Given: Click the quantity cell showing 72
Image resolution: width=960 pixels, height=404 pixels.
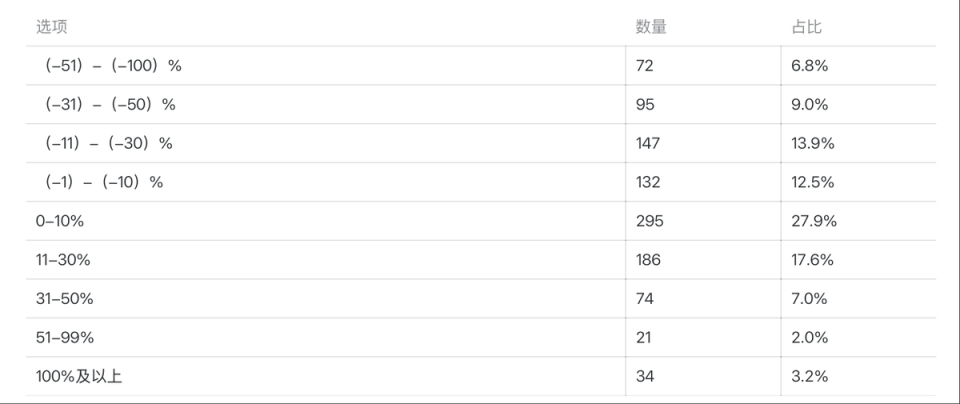Looking at the screenshot, I should 646,66.
